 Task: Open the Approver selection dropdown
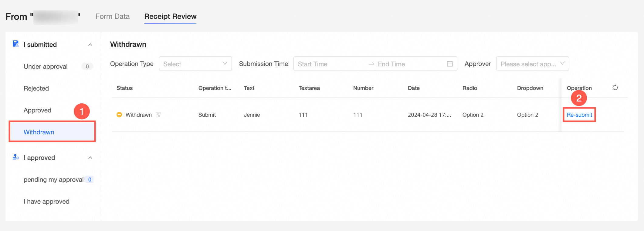point(532,64)
